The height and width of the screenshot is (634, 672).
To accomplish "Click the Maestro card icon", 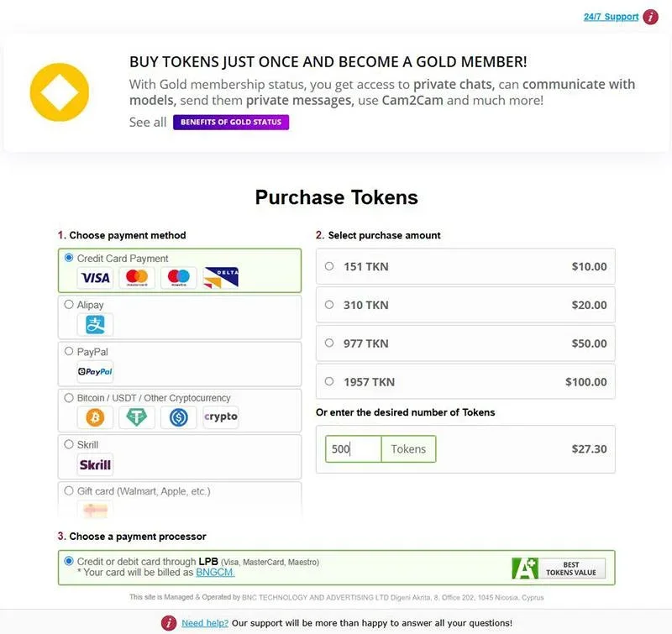I will 179,278.
